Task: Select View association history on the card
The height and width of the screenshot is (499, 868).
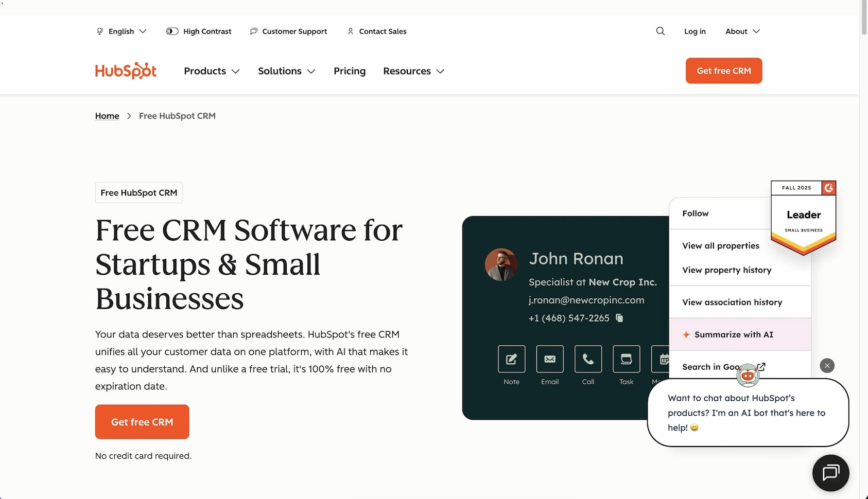Action: coord(732,302)
